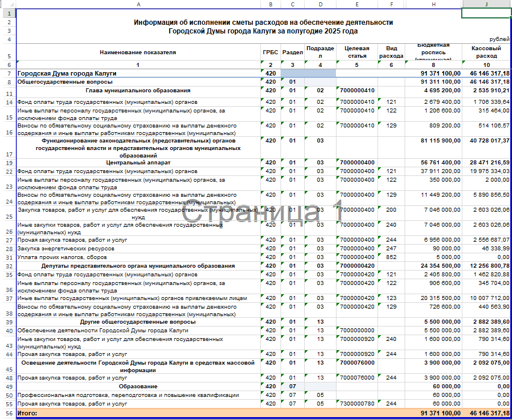Click the 'рублей' unit label cell
Viewport: 512px width, 420px height.
pyautogui.click(x=487, y=39)
